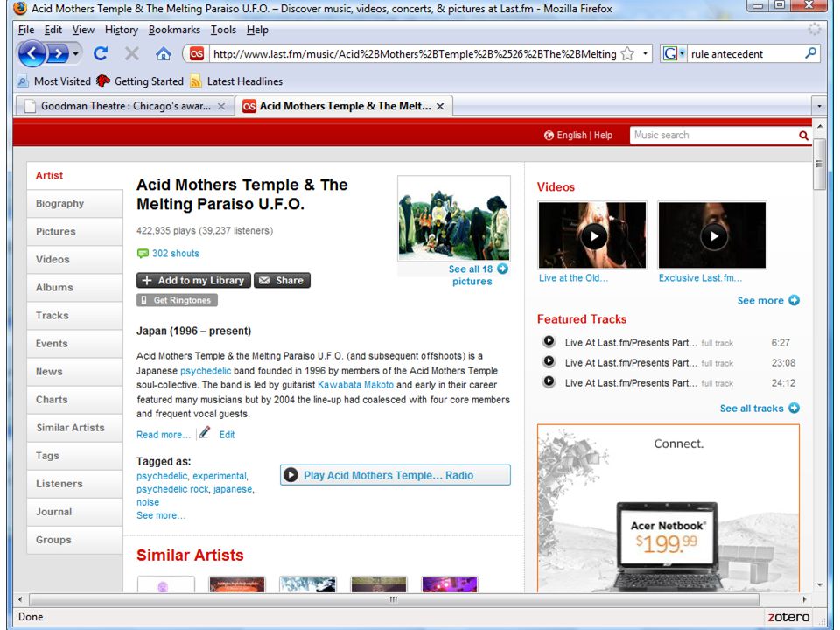
Task: Click the vertical scrollbar down arrow
Action: 819,585
